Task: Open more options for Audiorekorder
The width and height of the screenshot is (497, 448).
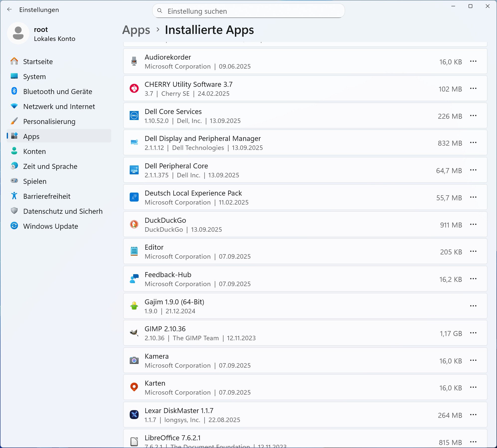Action: click(473, 61)
